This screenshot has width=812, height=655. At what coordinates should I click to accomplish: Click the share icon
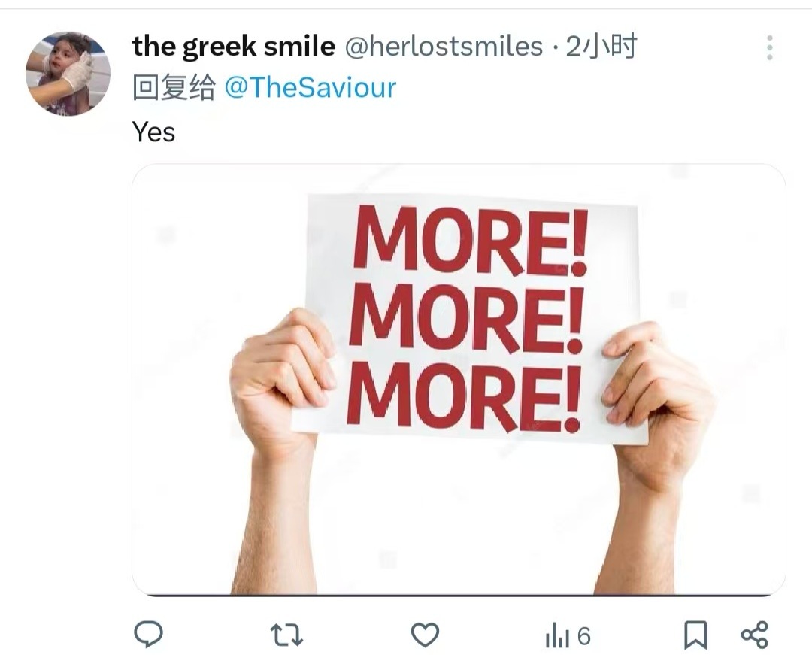pos(755,635)
